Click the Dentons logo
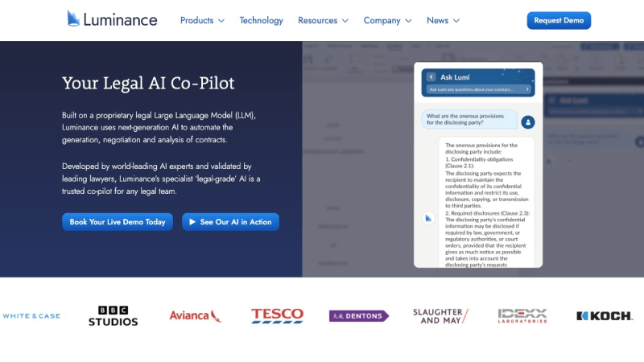644x362 pixels. [358, 316]
